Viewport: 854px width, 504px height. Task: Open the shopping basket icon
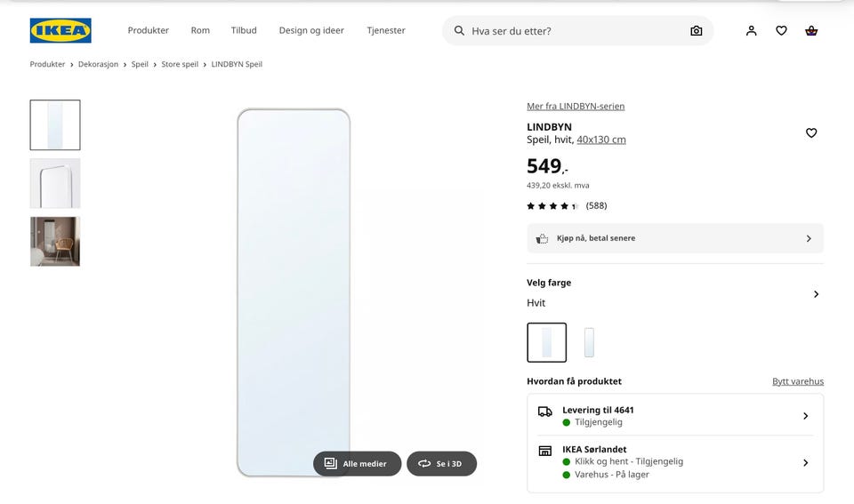(x=811, y=31)
